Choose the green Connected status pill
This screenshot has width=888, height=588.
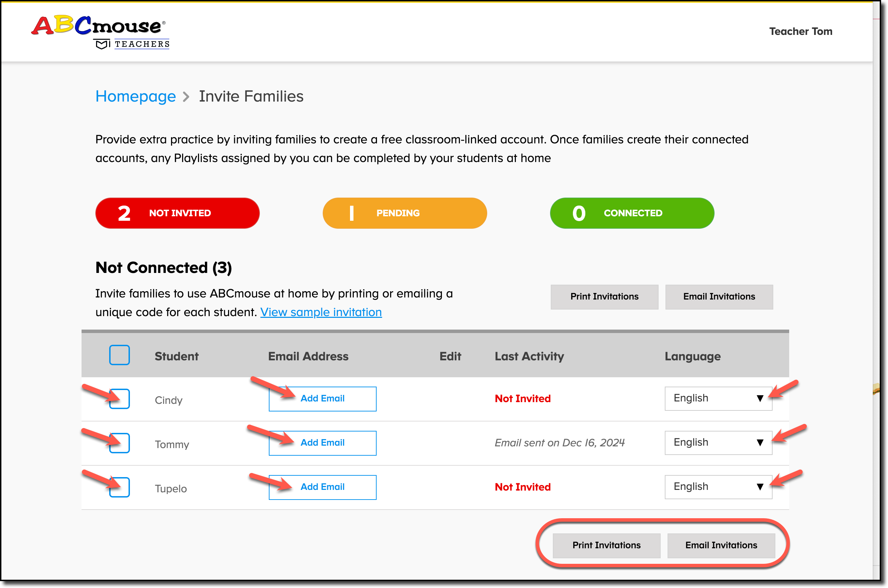pos(632,213)
